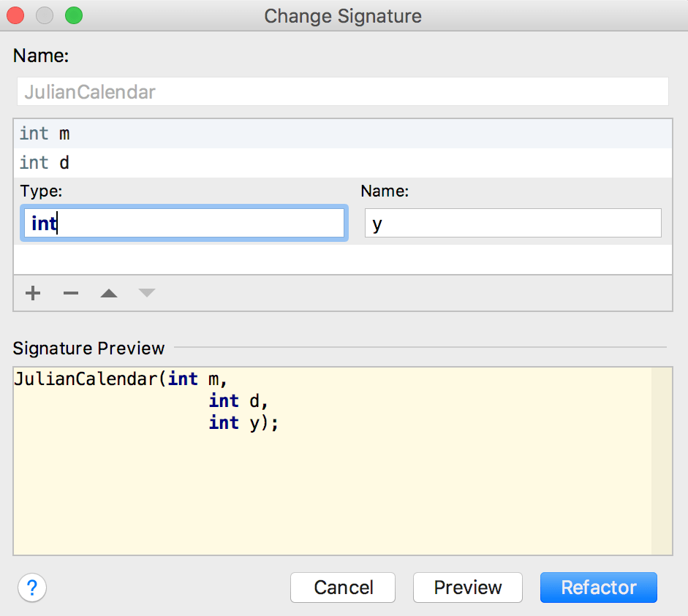Remove the selected parameter with the minus icon
Screen dimensions: 688x616
[x=70, y=293]
